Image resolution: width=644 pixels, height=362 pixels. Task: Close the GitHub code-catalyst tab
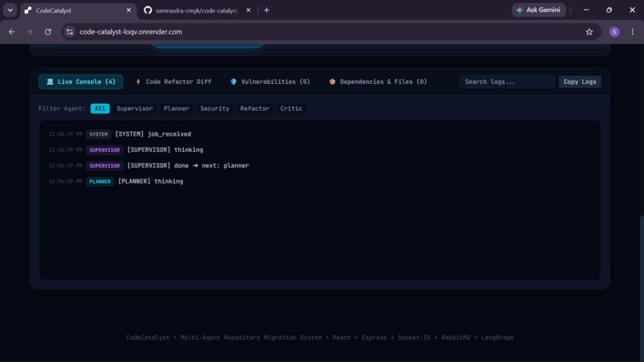[248, 10]
